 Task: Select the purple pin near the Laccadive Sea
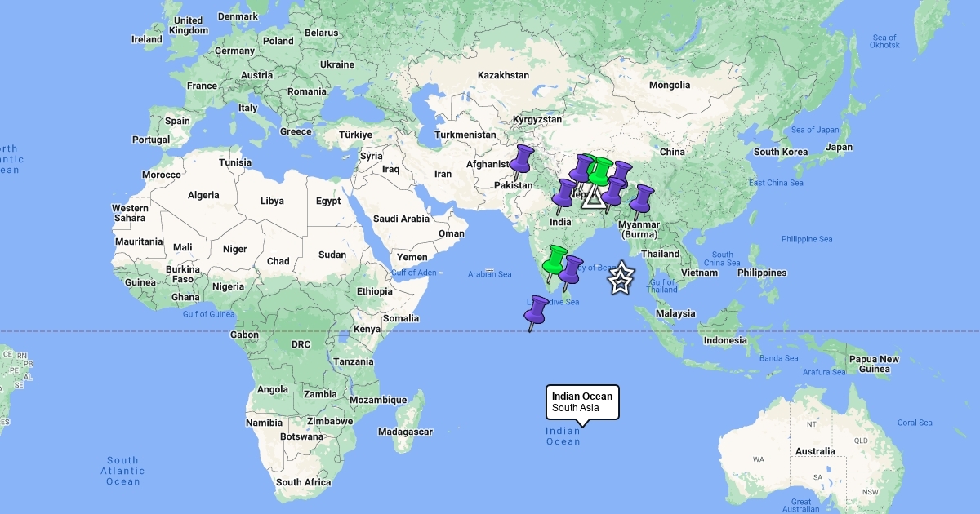537,309
